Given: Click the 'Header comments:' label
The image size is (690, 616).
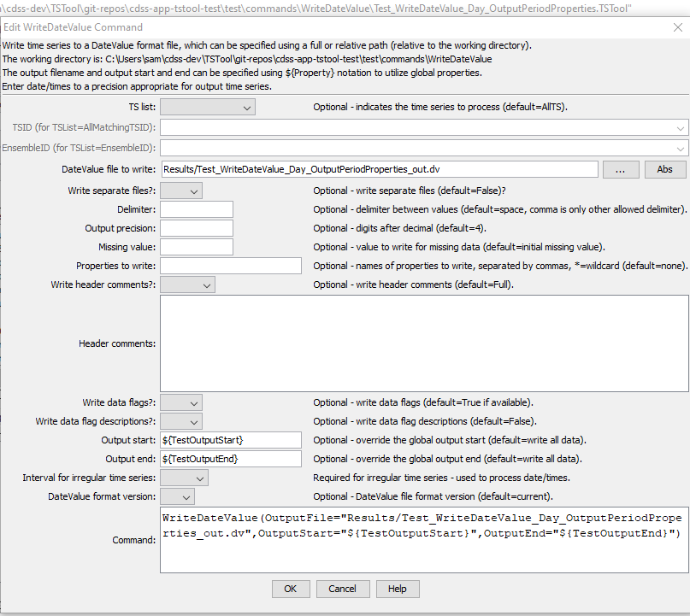Looking at the screenshot, I should (117, 343).
